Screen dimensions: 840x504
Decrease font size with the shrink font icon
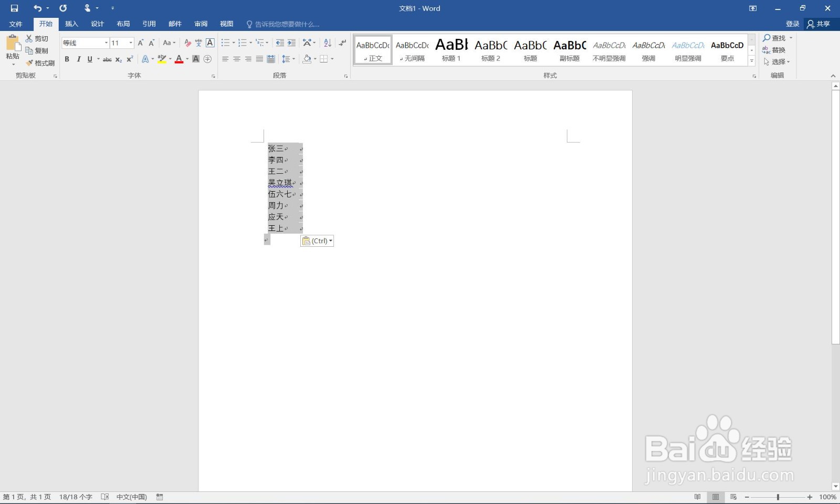tap(151, 43)
